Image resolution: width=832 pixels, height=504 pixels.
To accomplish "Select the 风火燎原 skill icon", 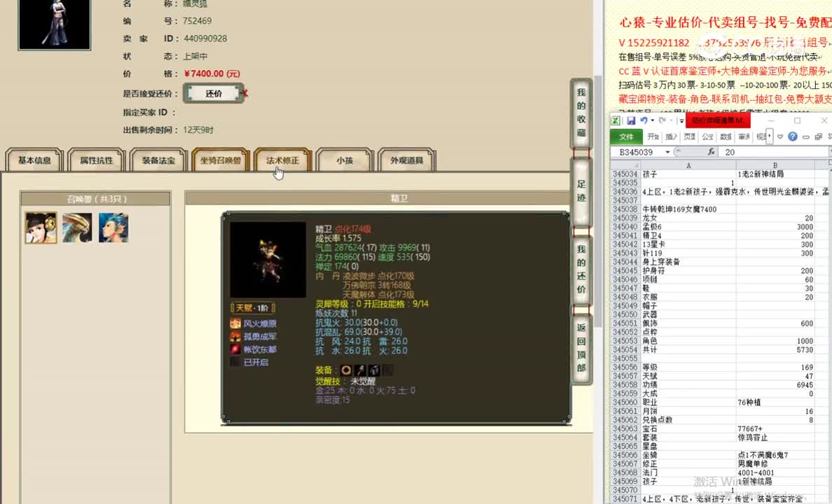I will 235,324.
